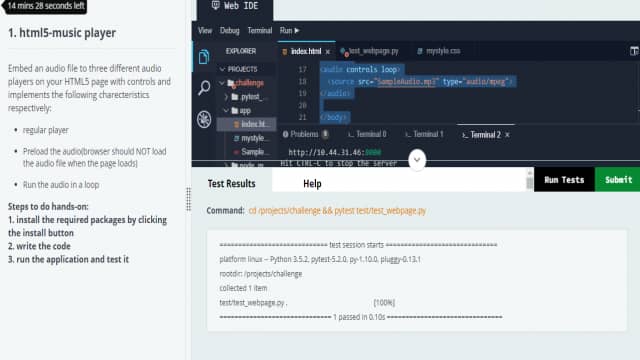Click the mystyle.css tab file icon
The width and height of the screenshot is (640, 360).
420,51
